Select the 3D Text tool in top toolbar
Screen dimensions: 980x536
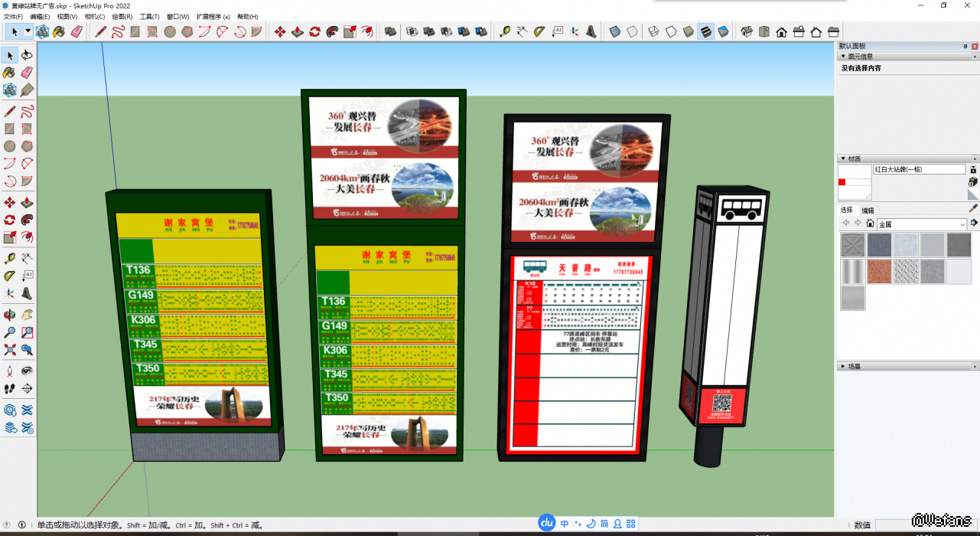click(x=591, y=31)
